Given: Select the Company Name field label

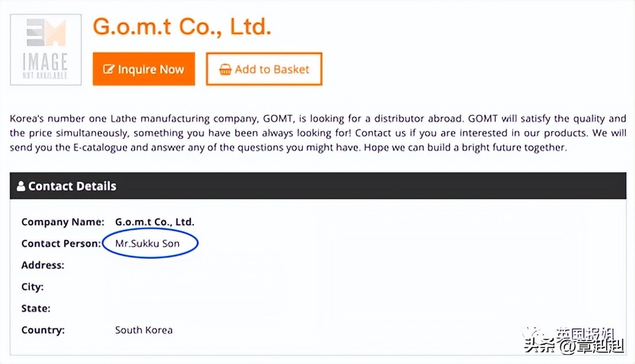Looking at the screenshot, I should pyautogui.click(x=63, y=222).
